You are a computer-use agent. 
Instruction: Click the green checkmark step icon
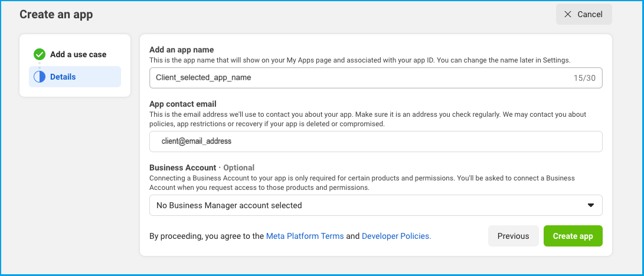coord(40,54)
